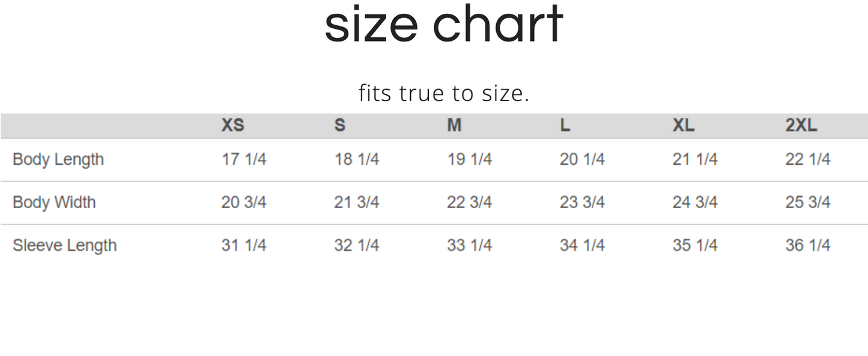Click the Sleeve Length row label
The height and width of the screenshot is (356, 868).
(64, 245)
